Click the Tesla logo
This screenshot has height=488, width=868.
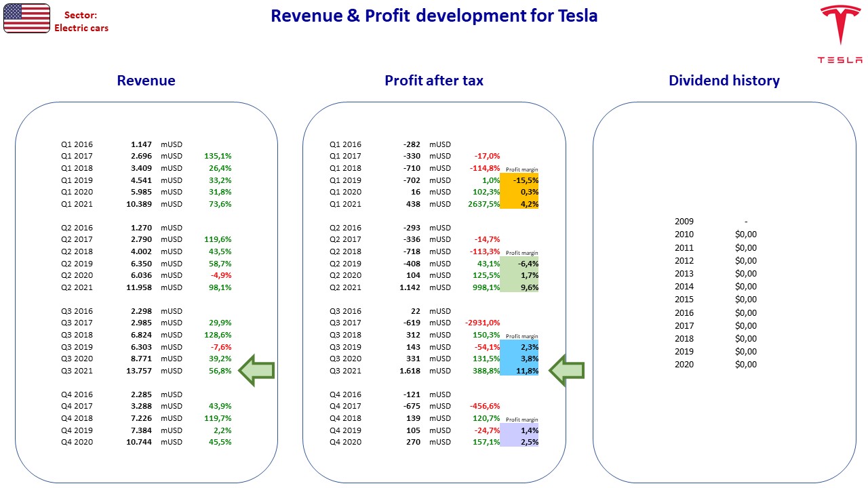pos(840,35)
